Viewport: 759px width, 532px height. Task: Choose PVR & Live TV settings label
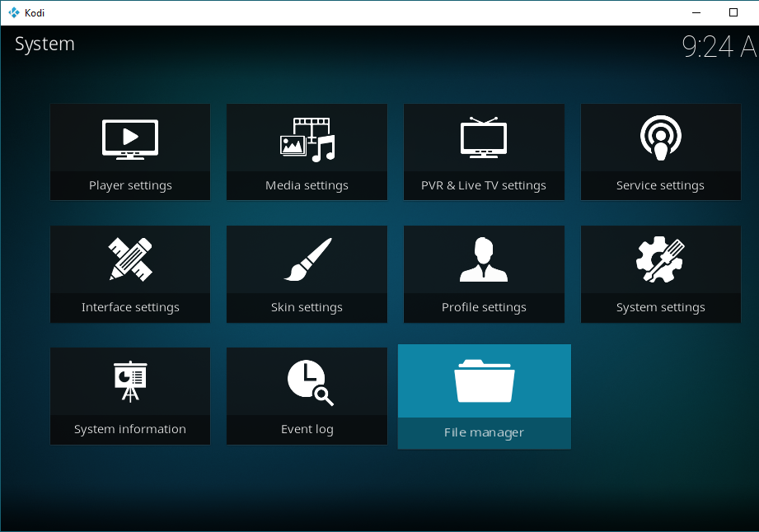(x=484, y=185)
